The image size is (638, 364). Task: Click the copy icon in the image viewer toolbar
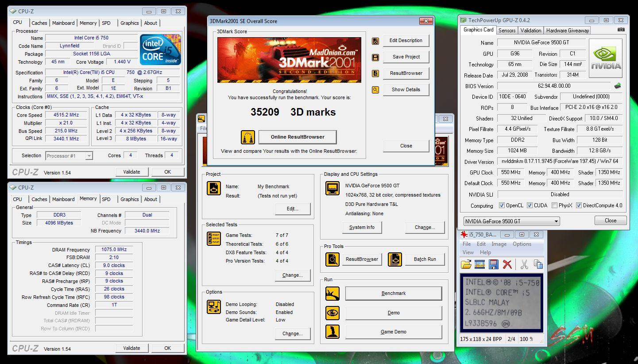538,264
